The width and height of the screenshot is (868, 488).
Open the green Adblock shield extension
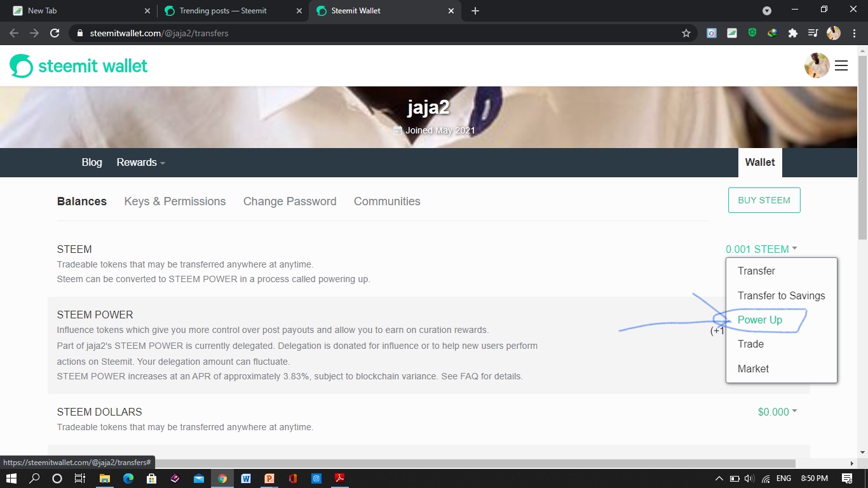(x=752, y=32)
